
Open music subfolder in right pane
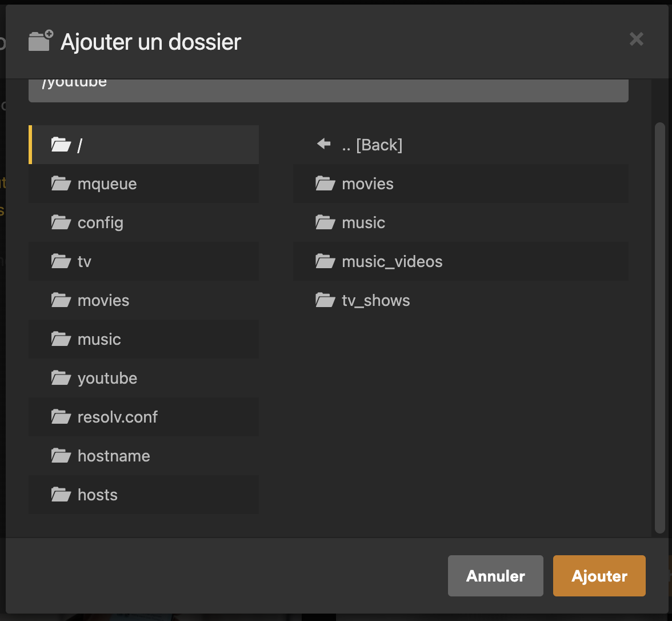(363, 222)
